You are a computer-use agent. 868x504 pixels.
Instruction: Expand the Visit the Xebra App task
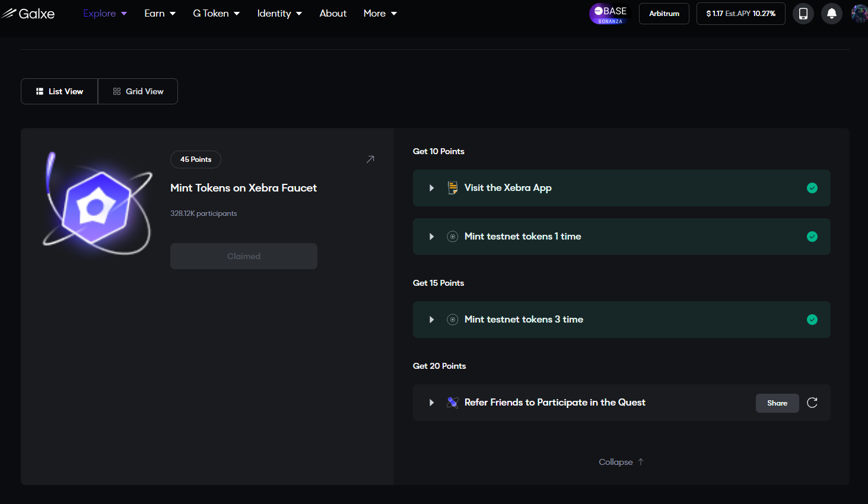[x=431, y=188]
